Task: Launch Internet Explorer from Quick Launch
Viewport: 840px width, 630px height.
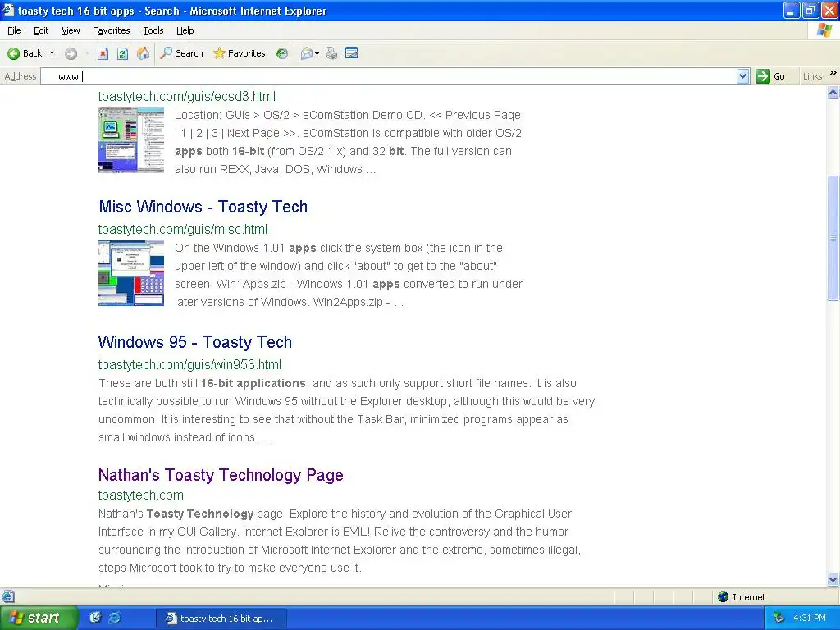Action: pyautogui.click(x=115, y=618)
